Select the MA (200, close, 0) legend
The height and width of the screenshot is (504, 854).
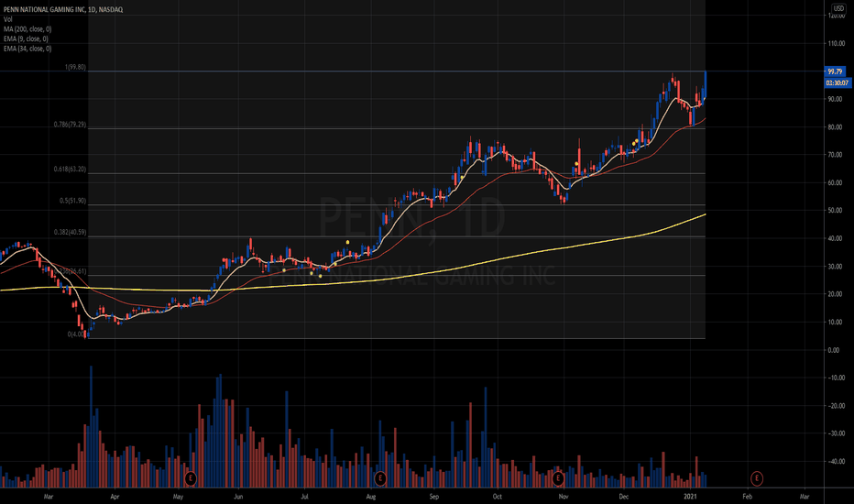[x=27, y=29]
